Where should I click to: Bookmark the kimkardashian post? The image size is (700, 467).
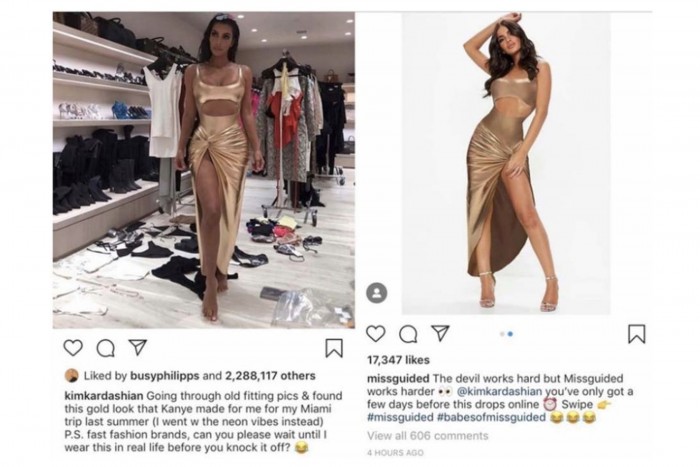333,348
